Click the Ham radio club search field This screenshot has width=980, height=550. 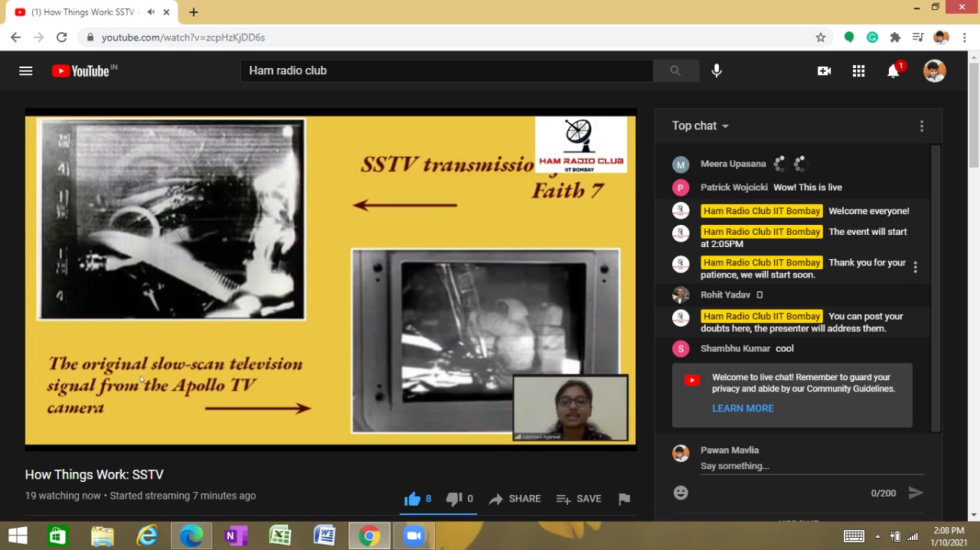(447, 70)
